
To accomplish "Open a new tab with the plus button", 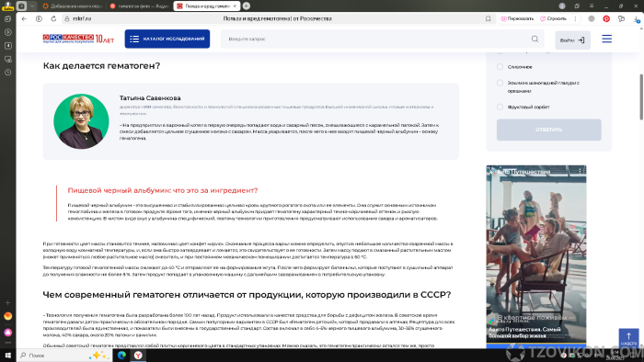I will click(247, 6).
